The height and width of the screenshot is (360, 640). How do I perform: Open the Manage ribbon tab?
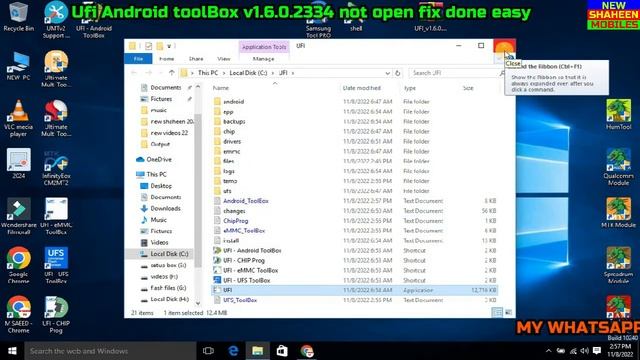[x=264, y=59]
